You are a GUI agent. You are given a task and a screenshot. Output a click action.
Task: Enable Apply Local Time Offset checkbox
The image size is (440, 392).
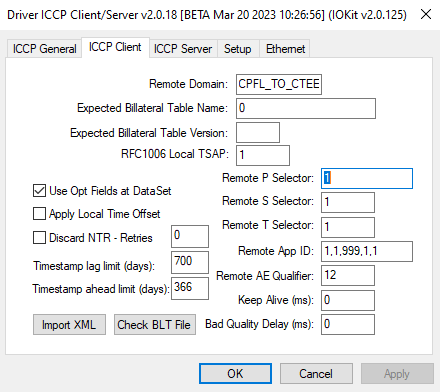(x=39, y=214)
